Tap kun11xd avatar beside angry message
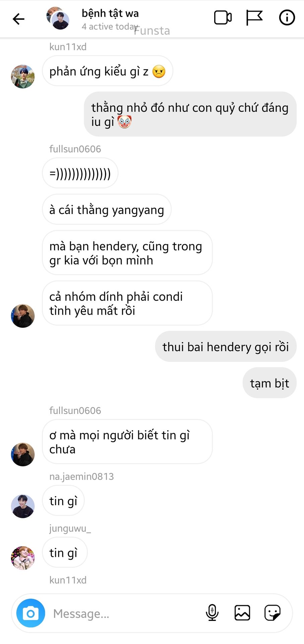 pos(23,77)
